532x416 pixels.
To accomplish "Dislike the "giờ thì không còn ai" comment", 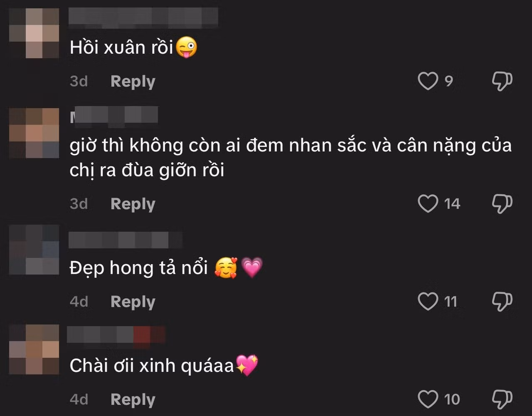I will (x=502, y=204).
